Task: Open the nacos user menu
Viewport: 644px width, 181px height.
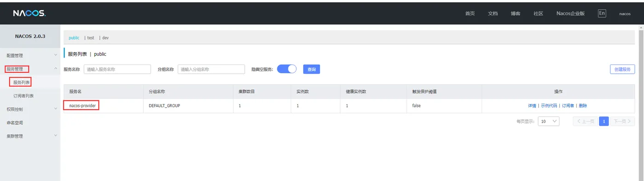Action: coord(625,14)
